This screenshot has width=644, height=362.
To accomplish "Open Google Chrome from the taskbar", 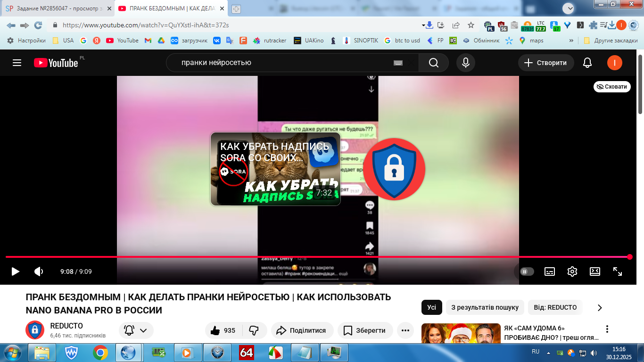I will [x=100, y=353].
